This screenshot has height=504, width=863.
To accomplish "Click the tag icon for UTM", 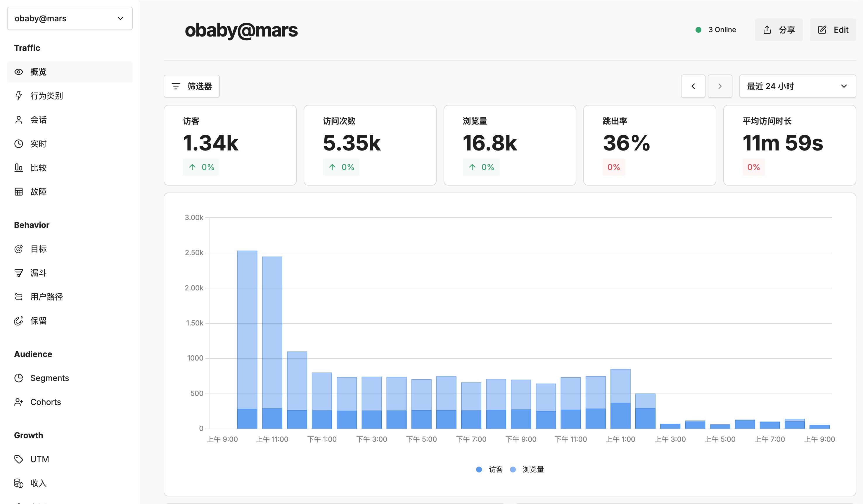I will (x=18, y=459).
